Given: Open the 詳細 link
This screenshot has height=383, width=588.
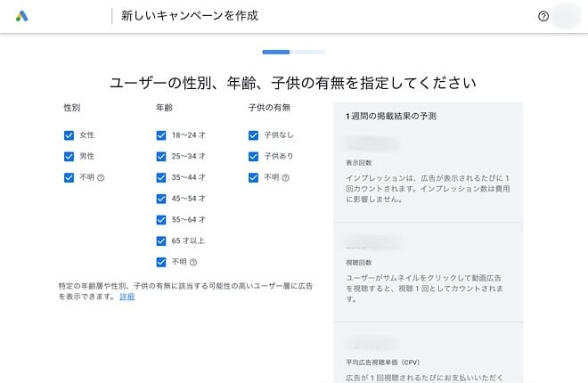Looking at the screenshot, I should point(127,297).
